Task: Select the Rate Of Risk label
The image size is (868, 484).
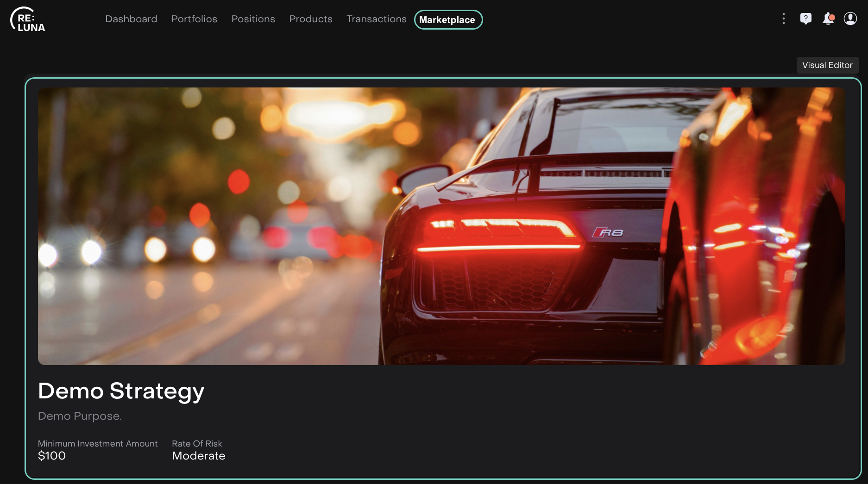Action: pos(197,444)
